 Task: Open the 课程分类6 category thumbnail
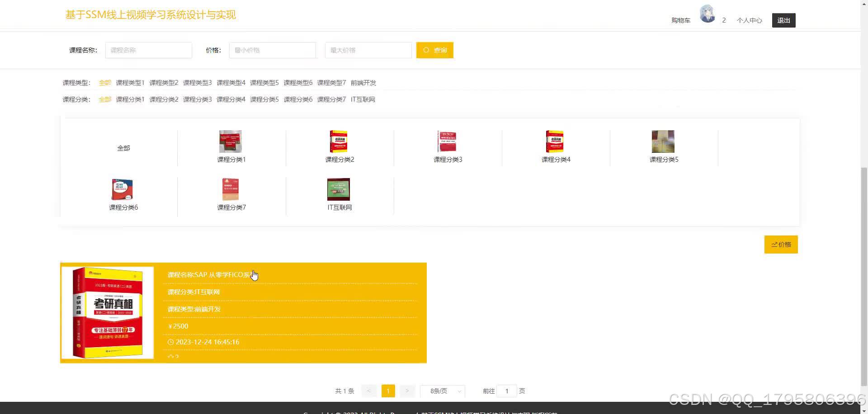(123, 189)
